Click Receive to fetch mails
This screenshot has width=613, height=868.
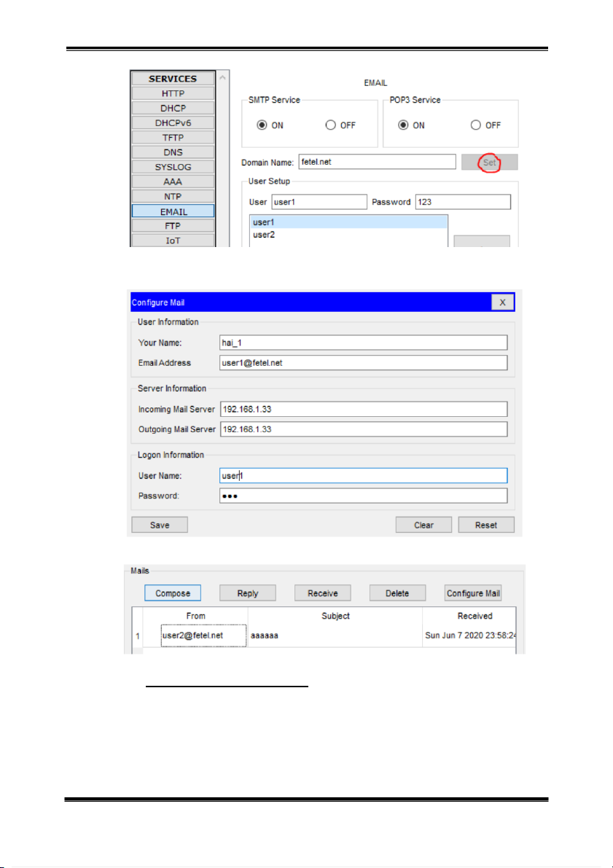tap(323, 593)
